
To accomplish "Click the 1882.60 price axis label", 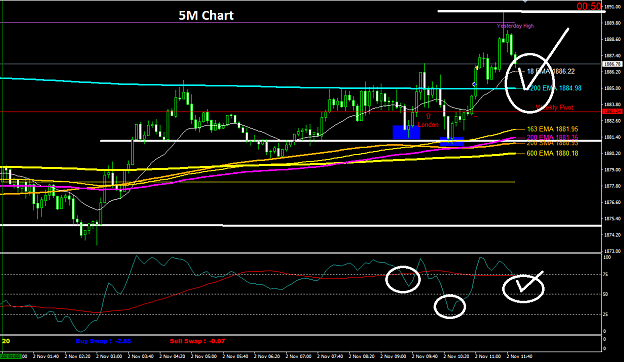I will click(613, 121).
